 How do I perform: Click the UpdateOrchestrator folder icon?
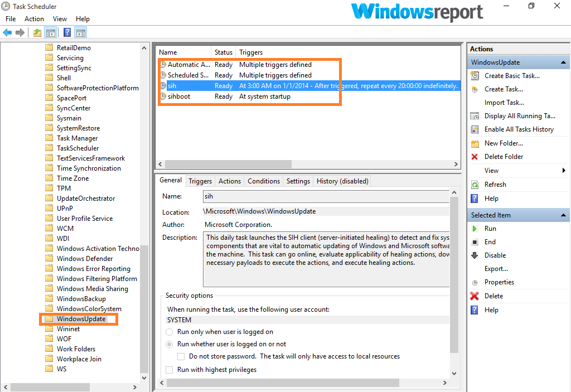(x=49, y=198)
